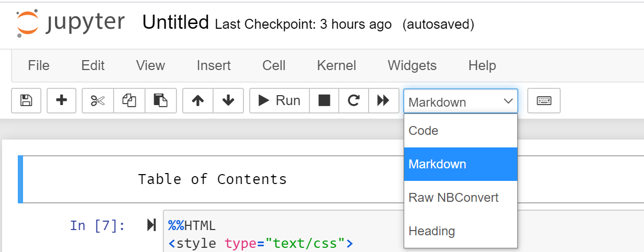Choose Markdown from the cell type list
Viewport: 644px width, 252px height.
(461, 164)
